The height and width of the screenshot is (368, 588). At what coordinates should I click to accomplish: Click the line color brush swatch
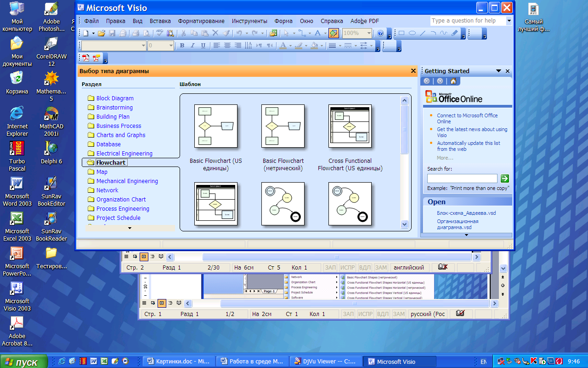(299, 46)
